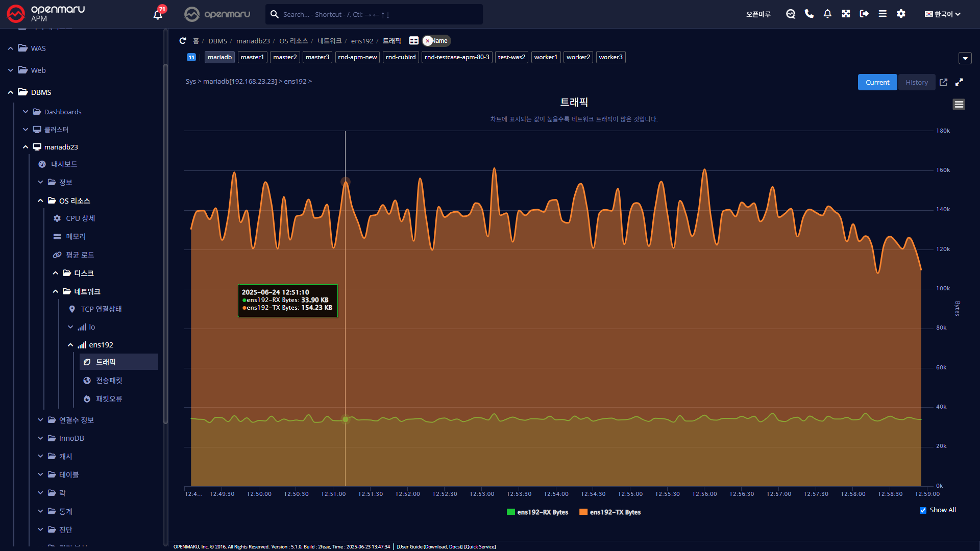
Task: Open chart in new window icon
Action: tap(943, 82)
